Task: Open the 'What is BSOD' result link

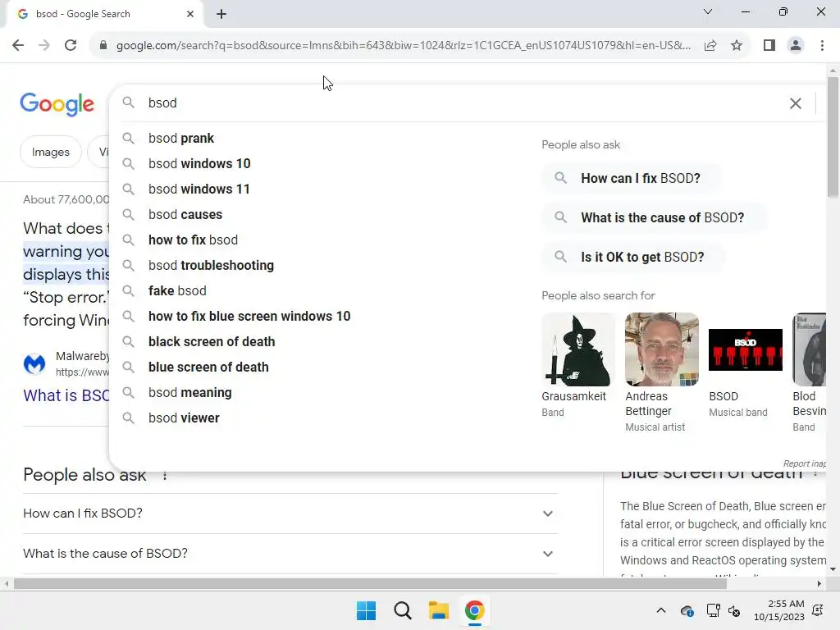Action: 66,395
